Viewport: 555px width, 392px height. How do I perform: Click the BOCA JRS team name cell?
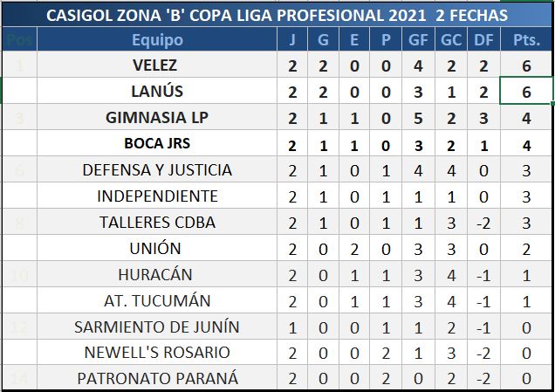click(x=157, y=143)
